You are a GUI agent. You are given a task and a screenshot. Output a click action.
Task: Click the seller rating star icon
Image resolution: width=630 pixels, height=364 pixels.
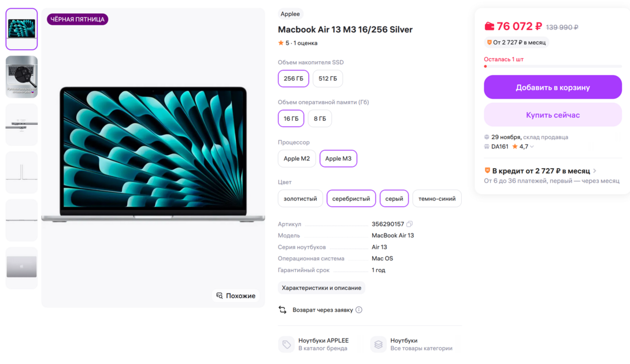pyautogui.click(x=514, y=147)
